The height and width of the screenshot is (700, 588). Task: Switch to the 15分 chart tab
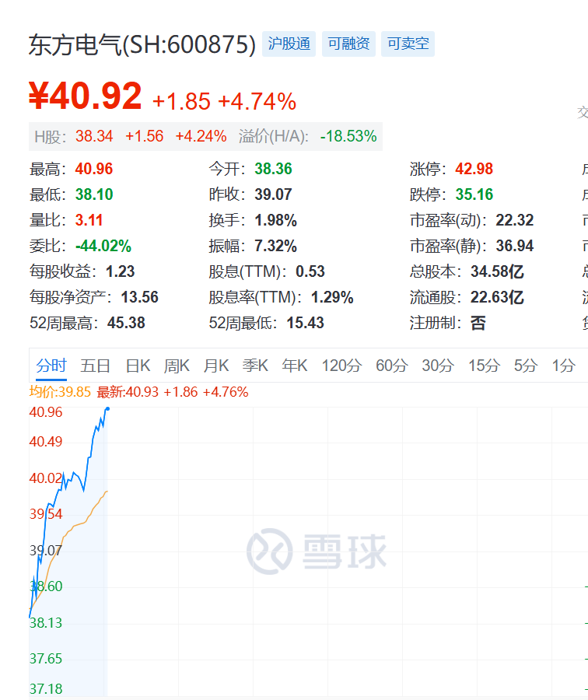coord(484,366)
